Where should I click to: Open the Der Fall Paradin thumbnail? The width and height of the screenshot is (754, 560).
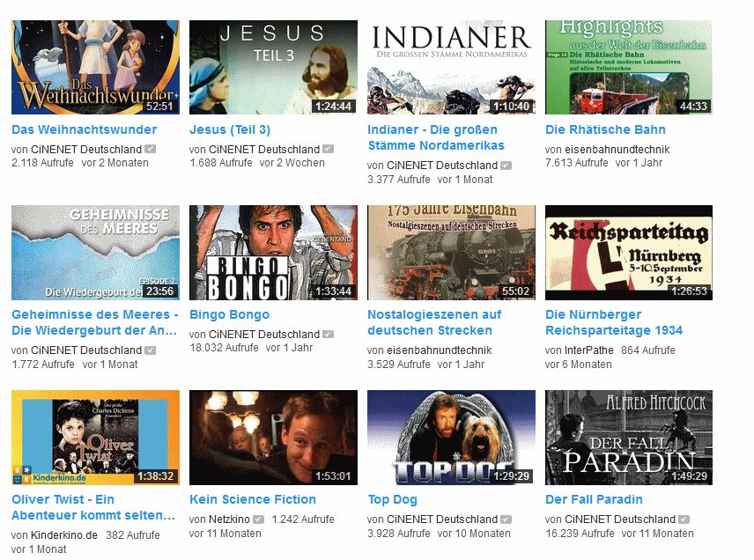pyautogui.click(x=629, y=438)
